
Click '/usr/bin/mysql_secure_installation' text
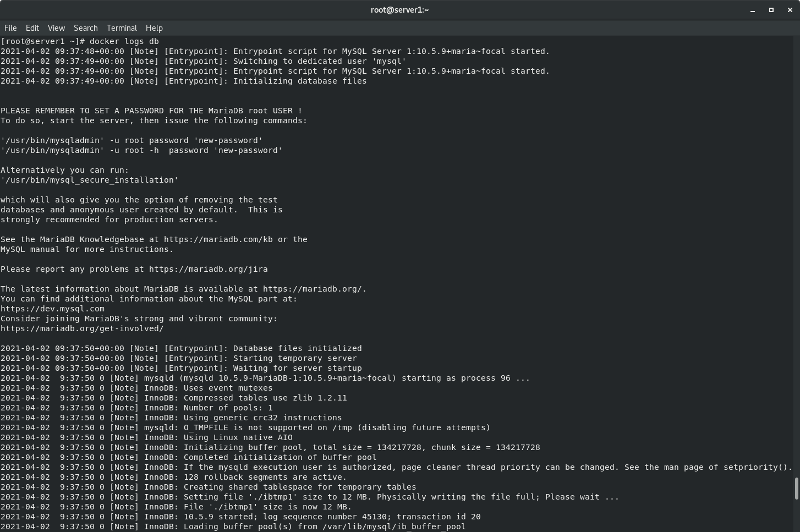[x=89, y=180]
